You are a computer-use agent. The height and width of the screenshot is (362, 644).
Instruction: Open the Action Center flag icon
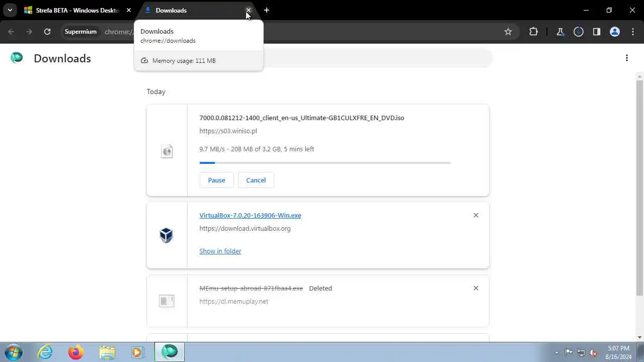[569, 352]
